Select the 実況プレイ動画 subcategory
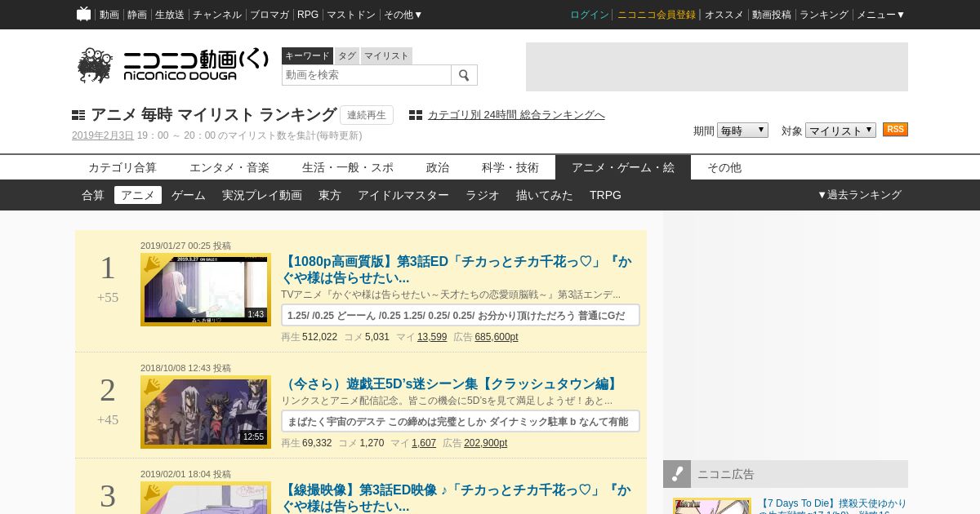 point(262,195)
